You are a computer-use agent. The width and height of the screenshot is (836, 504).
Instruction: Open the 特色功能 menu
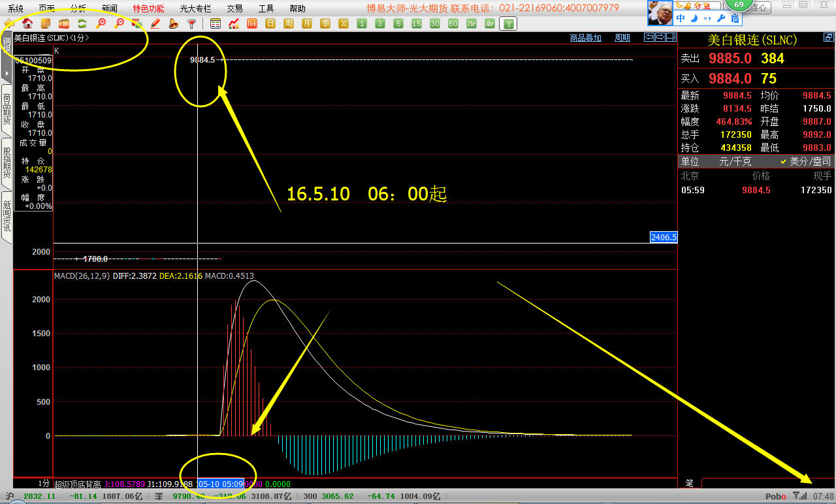(x=148, y=8)
